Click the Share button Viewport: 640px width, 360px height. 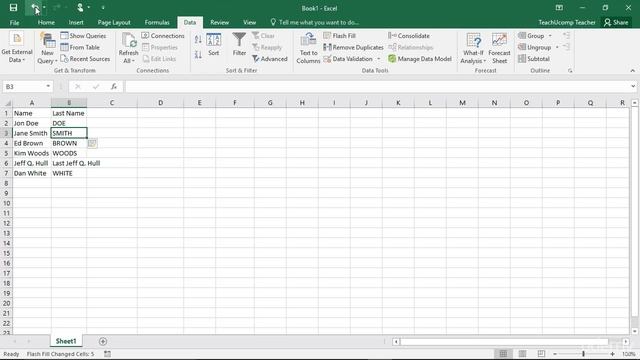[x=616, y=22]
